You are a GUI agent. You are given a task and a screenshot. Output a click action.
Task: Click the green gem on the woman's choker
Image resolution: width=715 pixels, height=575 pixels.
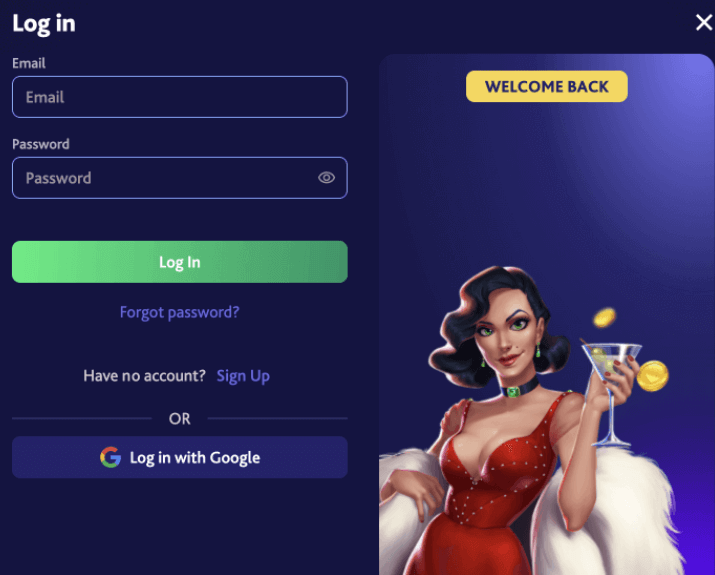tap(513, 392)
